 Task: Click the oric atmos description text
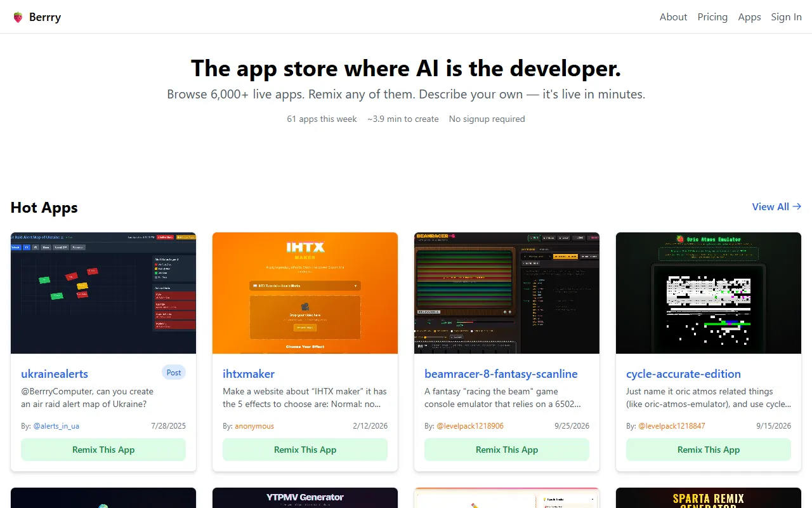(x=709, y=398)
